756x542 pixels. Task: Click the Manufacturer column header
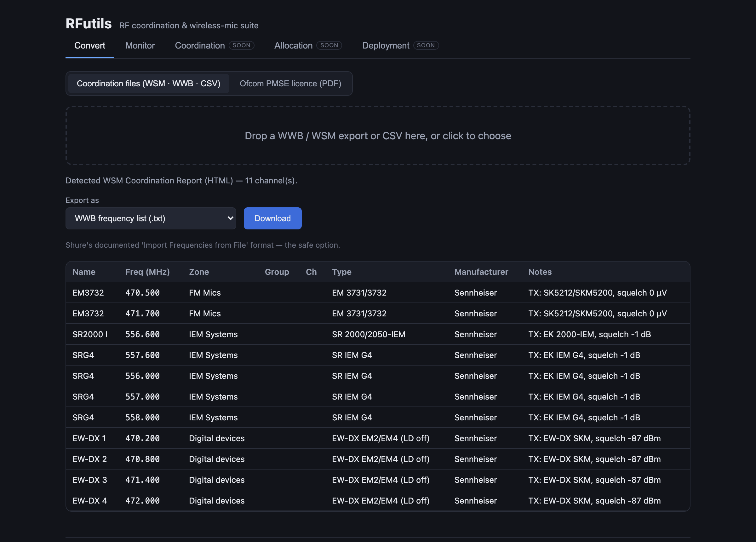[481, 272]
